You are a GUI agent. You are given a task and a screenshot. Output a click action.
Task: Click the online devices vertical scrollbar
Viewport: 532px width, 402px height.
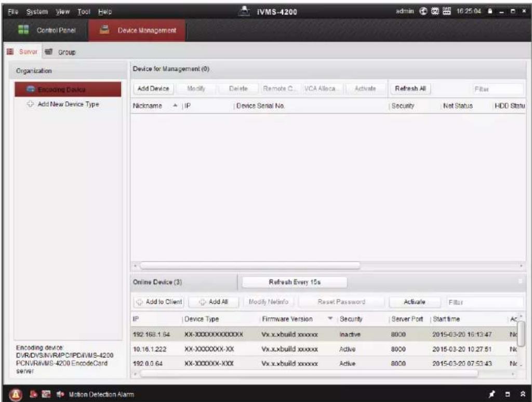coord(521,333)
